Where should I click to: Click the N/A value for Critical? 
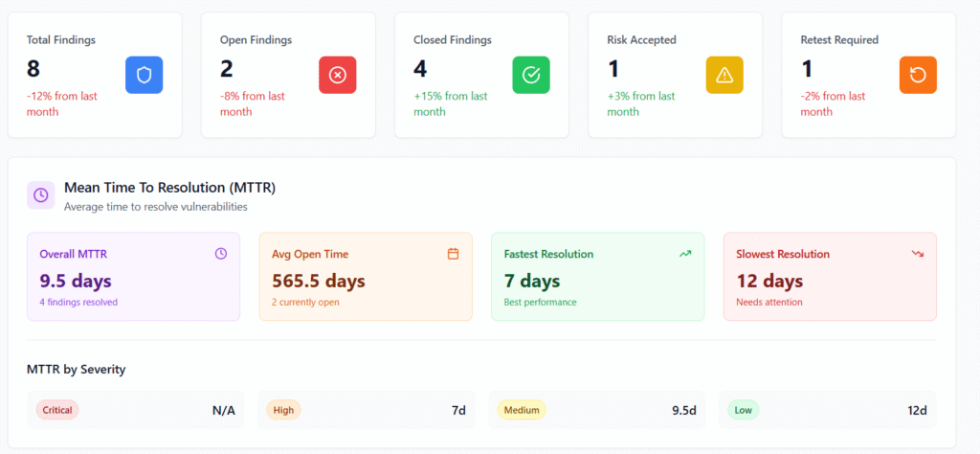(224, 411)
